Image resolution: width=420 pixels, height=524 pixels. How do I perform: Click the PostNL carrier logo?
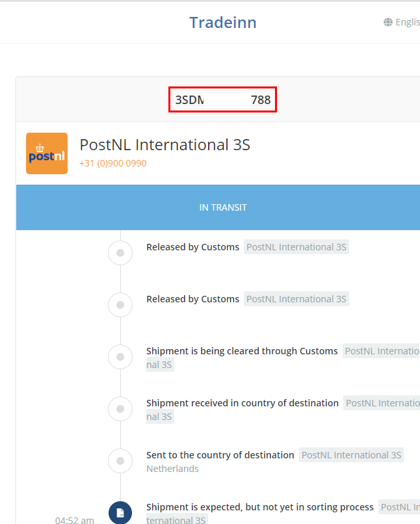47,153
